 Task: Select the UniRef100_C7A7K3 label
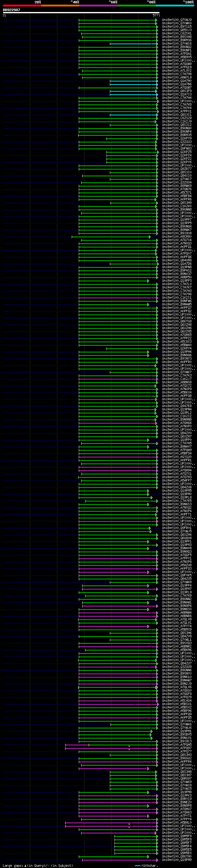click(x=177, y=375)
